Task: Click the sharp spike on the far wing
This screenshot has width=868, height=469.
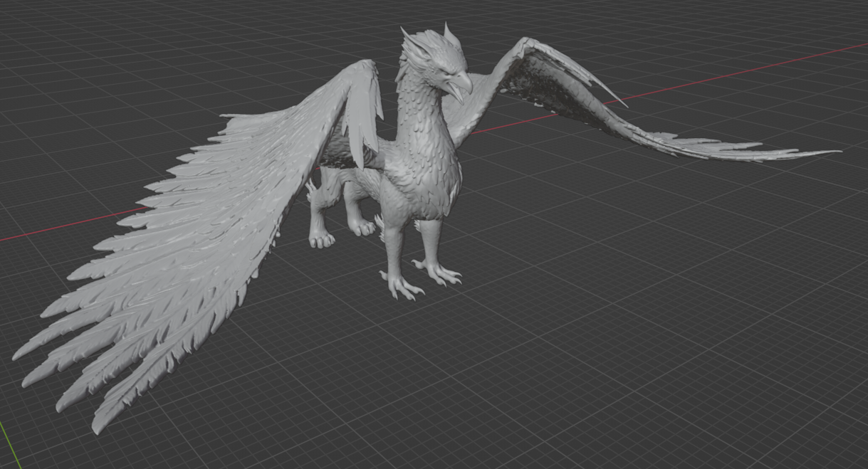Action: coord(612,98)
